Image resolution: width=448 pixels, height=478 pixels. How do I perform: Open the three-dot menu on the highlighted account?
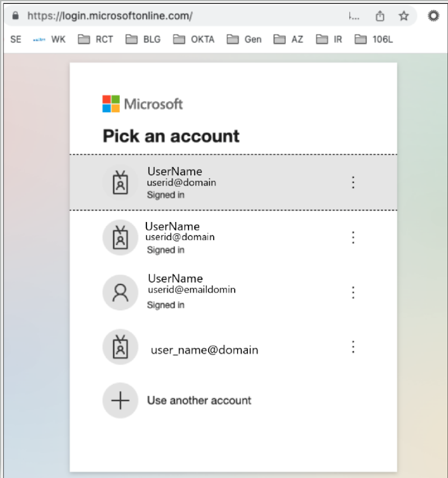[353, 182]
